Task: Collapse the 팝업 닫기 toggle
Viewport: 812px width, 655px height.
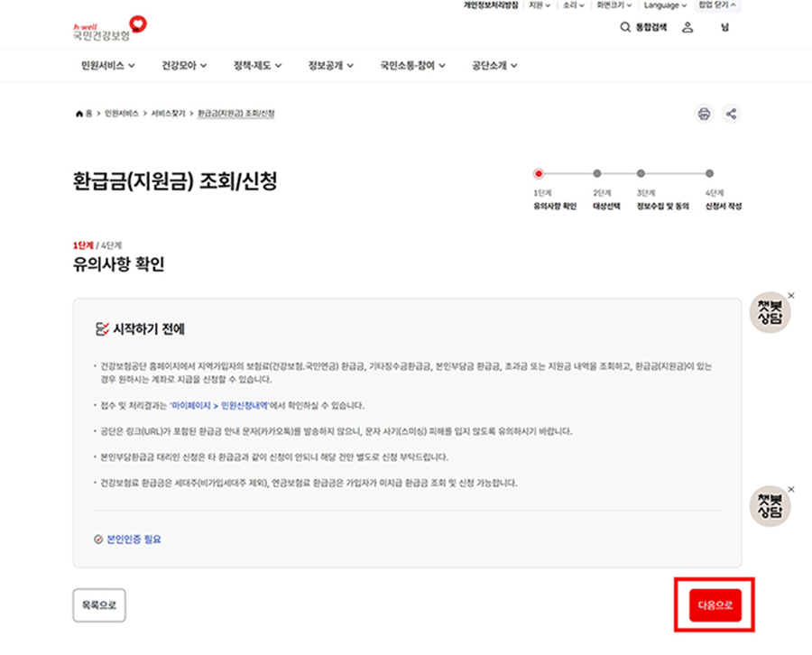Action: point(717,5)
